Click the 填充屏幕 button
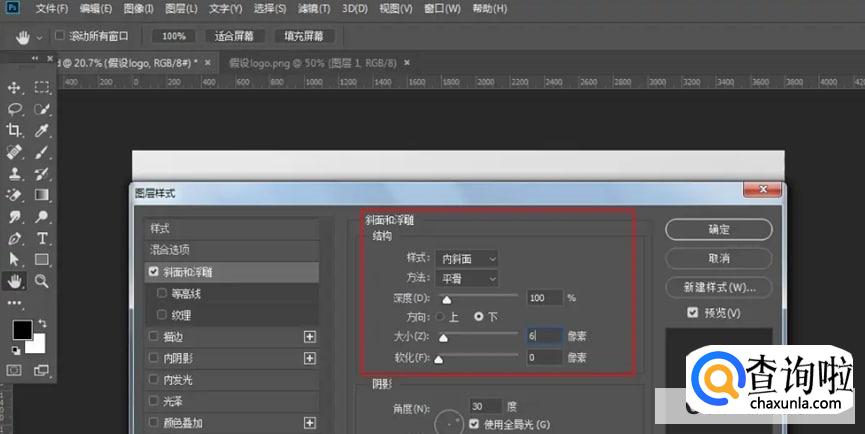This screenshot has width=865, height=434. [303, 36]
